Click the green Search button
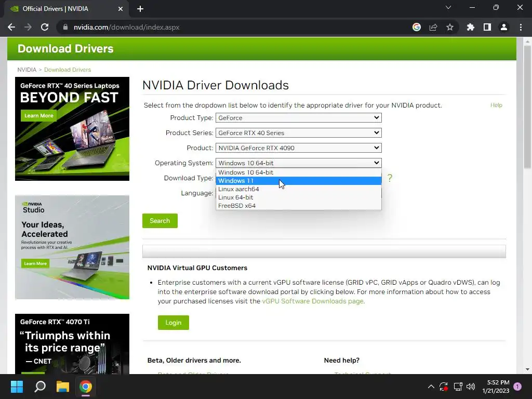Viewport: 532px width, 399px height. [160, 221]
